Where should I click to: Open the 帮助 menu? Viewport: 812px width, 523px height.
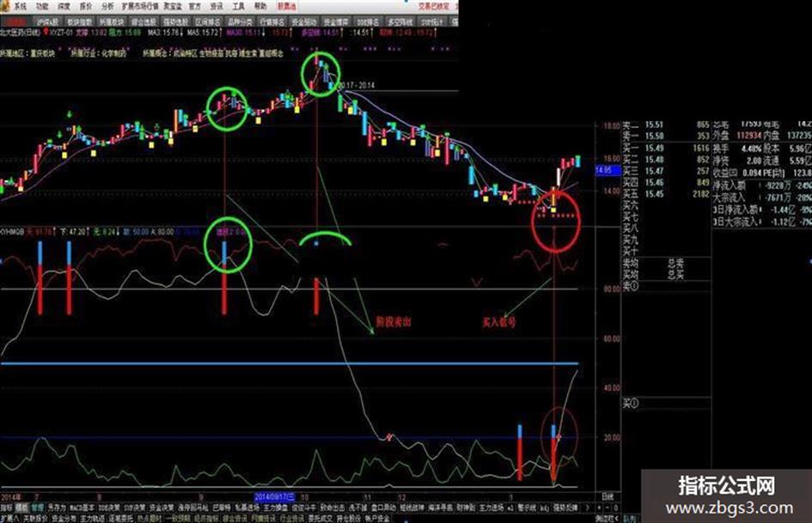260,7
